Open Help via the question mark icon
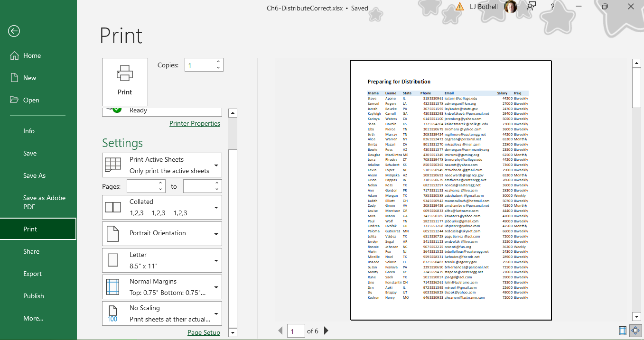Viewport: 644px width, 340px height. click(551, 7)
